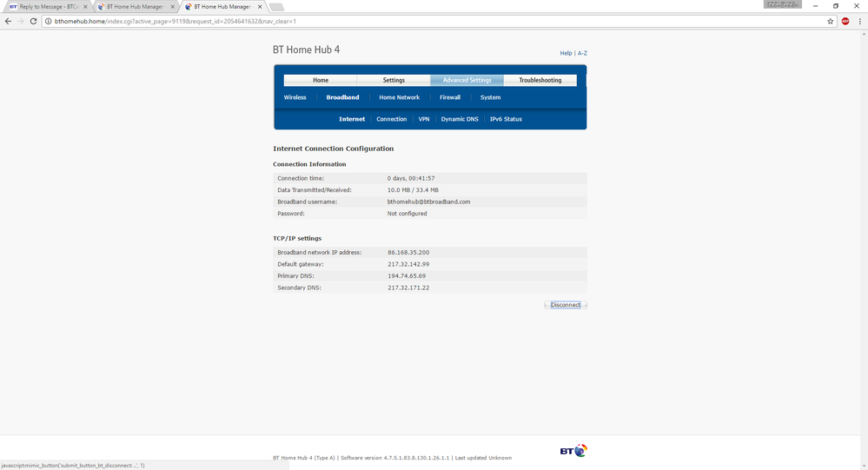Click the connection time value 0 days, 00:41:57
The image size is (868, 470).
coord(411,178)
